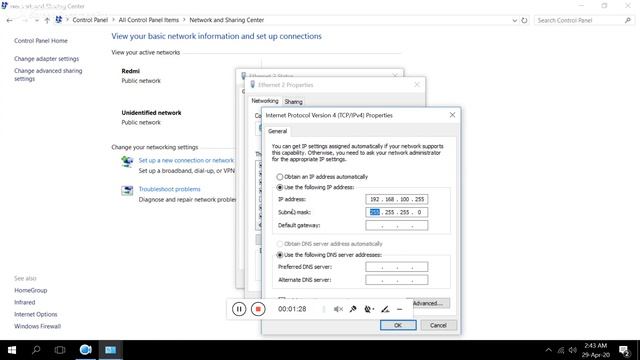The height and width of the screenshot is (360, 640).
Task: Open taskbar Search
Action: point(36,350)
